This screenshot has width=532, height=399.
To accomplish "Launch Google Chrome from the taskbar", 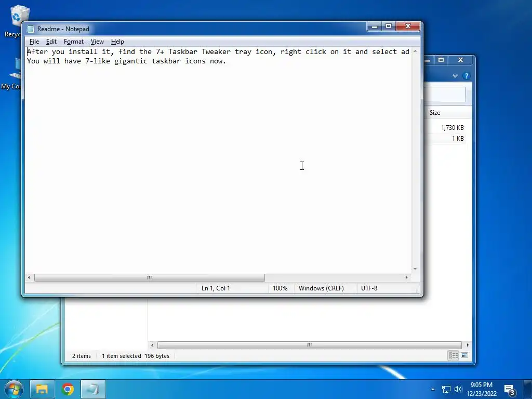I will (68, 389).
